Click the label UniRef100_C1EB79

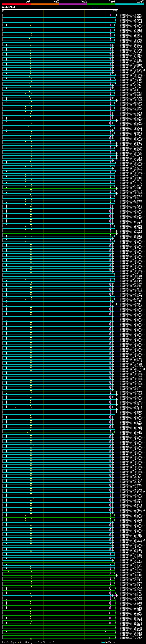(131, 183)
